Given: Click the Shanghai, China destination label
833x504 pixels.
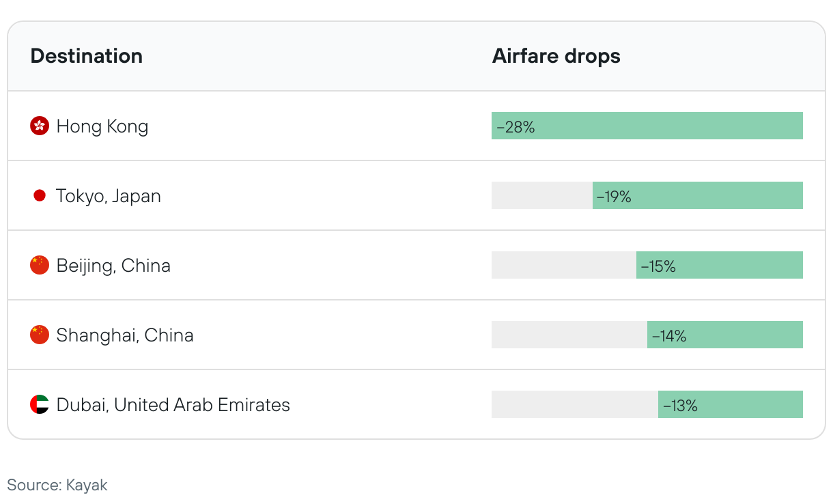Looking at the screenshot, I should click(x=125, y=335).
